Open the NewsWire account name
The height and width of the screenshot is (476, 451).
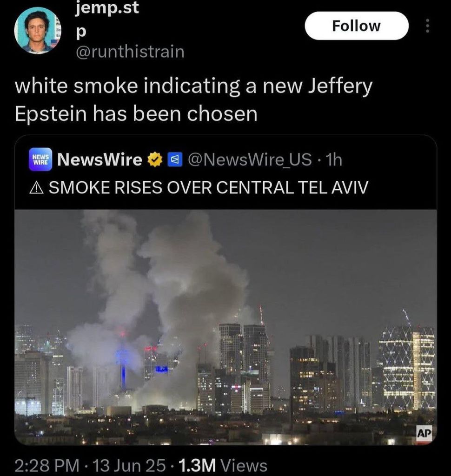(x=99, y=160)
